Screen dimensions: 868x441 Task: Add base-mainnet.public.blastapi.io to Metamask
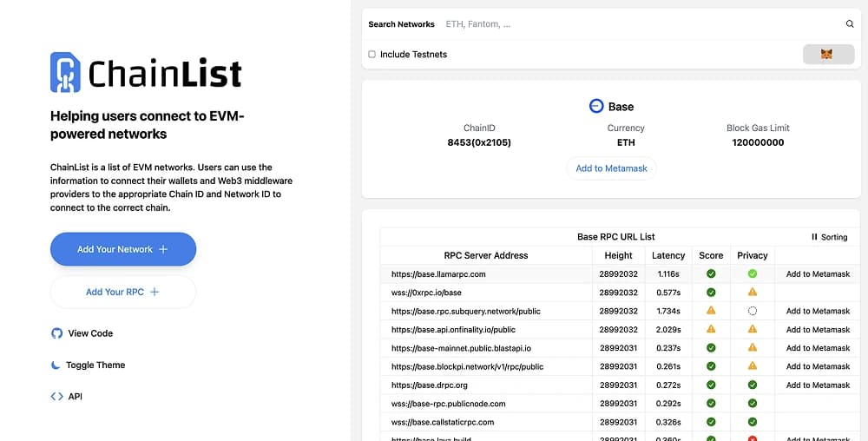[818, 348]
